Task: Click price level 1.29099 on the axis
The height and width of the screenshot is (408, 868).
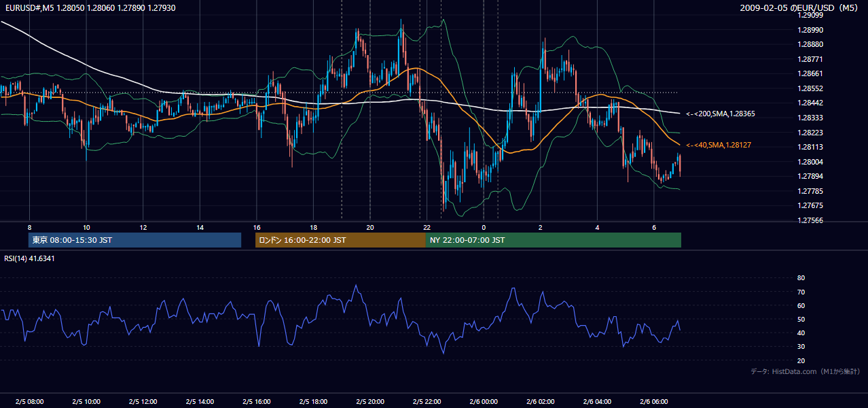Action: [810, 15]
